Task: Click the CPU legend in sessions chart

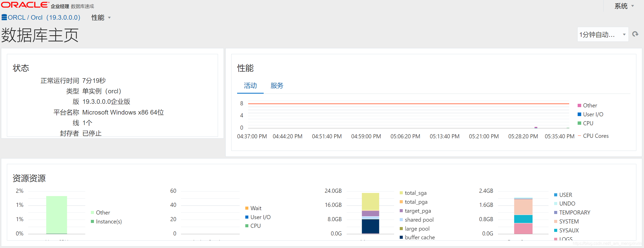Action: click(253, 226)
